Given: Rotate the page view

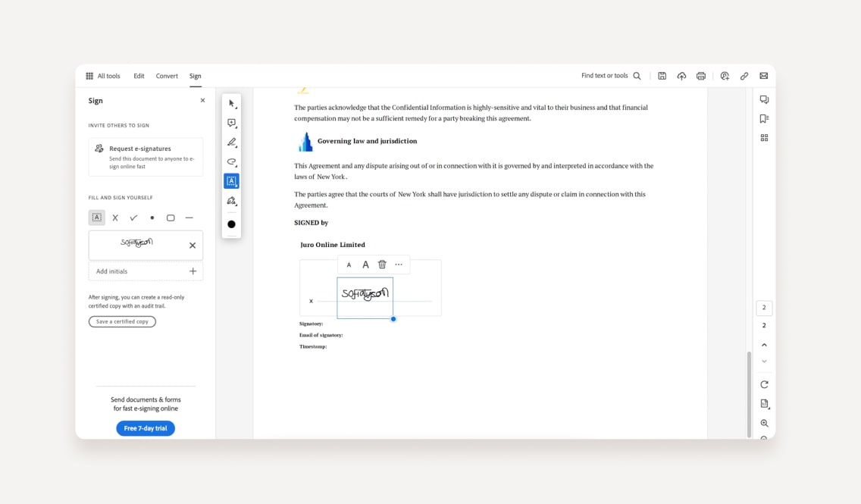Looking at the screenshot, I should pos(764,384).
